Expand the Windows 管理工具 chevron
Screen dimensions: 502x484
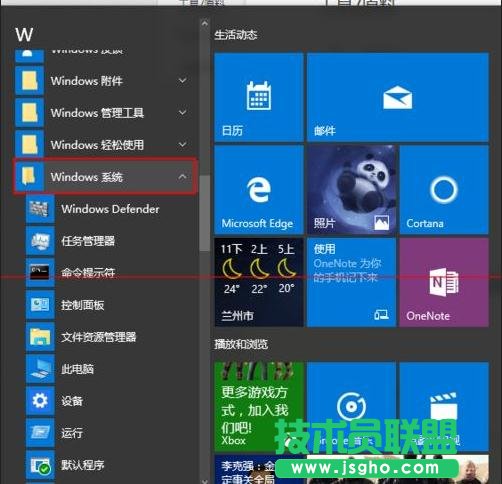[182, 112]
